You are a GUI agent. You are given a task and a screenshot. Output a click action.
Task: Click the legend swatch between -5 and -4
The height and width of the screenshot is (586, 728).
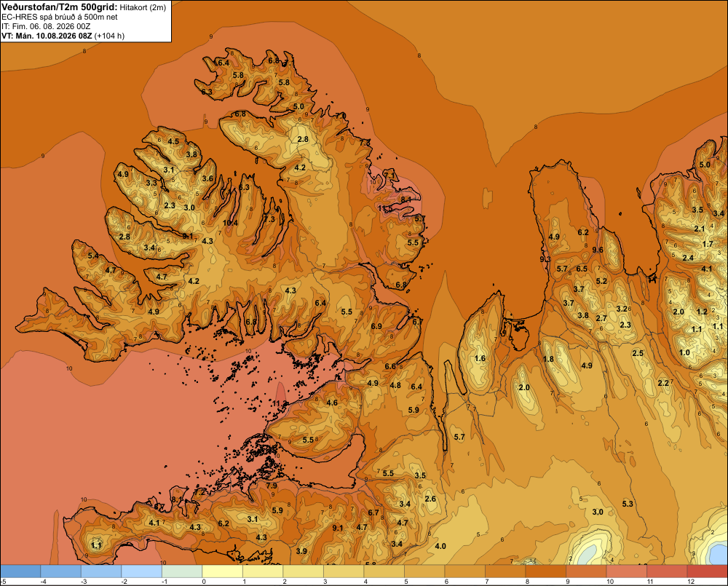click(20, 571)
